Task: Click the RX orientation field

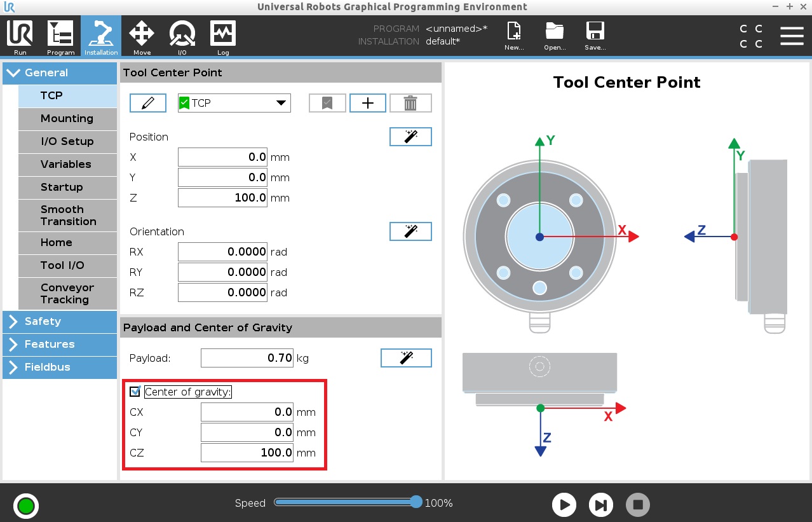Action: click(x=223, y=252)
